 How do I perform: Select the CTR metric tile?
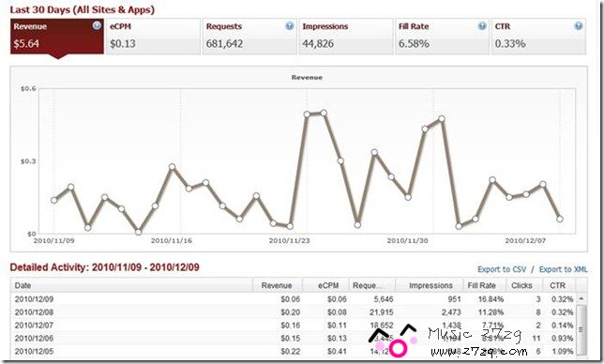pos(538,37)
